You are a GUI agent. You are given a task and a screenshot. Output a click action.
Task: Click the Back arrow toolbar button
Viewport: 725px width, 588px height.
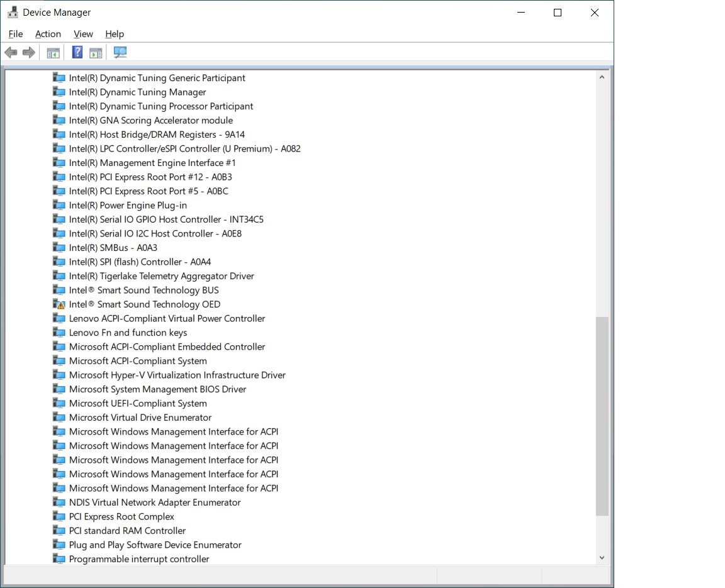[11, 53]
